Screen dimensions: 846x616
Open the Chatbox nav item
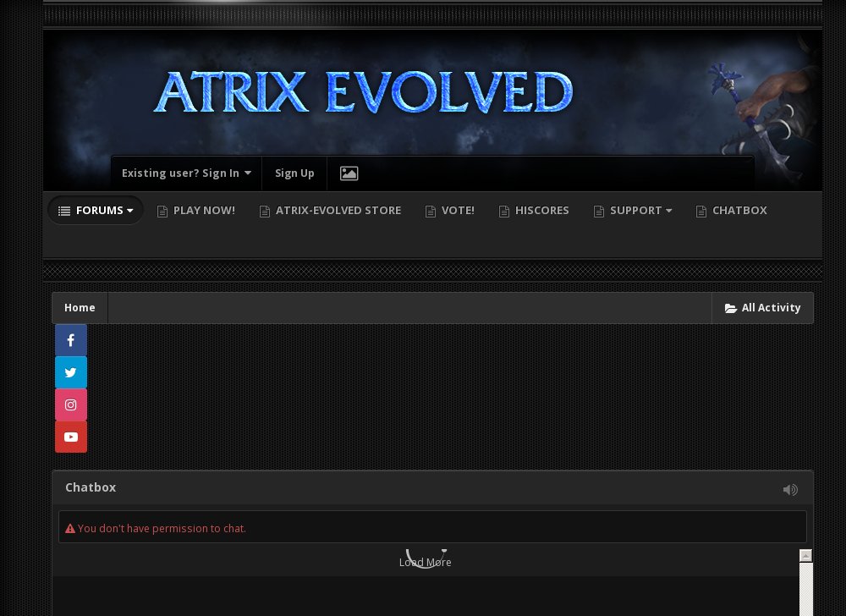point(732,211)
